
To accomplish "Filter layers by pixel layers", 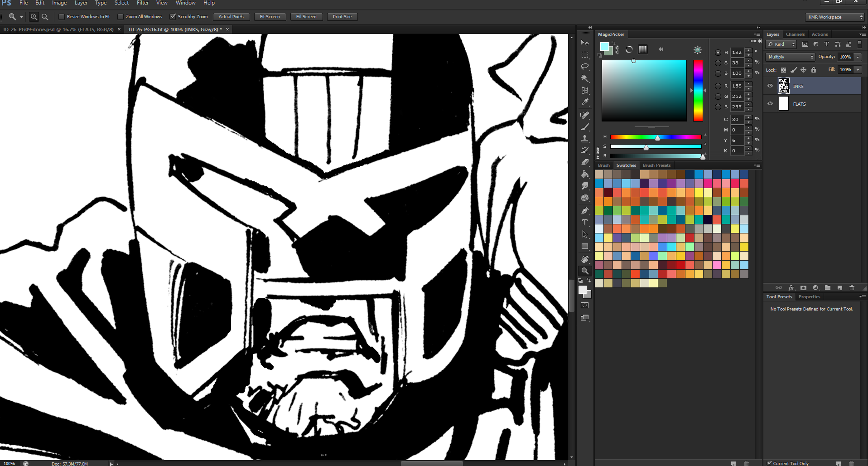I will (805, 44).
